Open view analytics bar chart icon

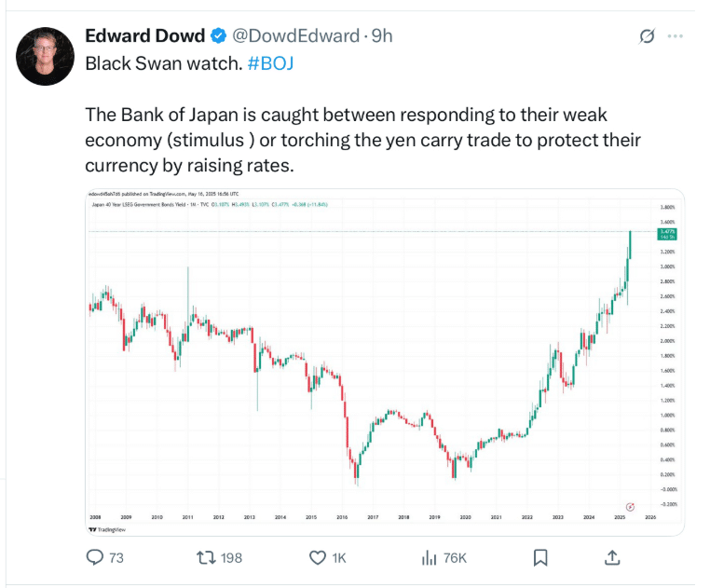tap(430, 557)
